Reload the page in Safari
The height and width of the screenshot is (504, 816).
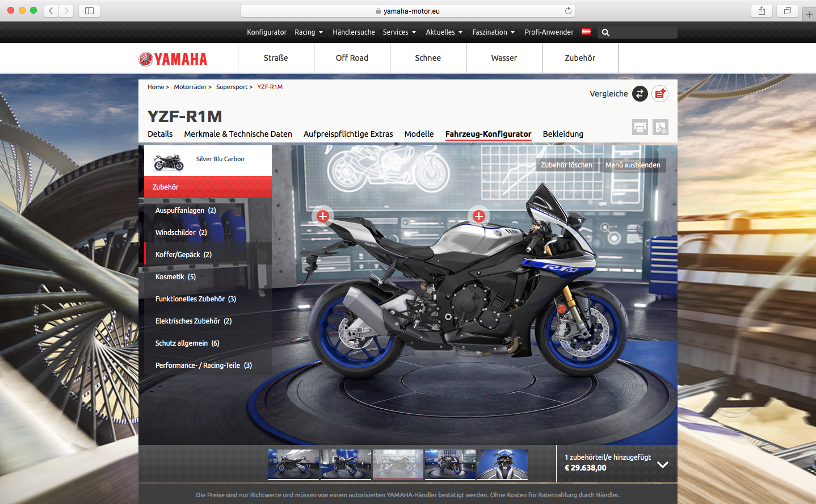point(568,11)
